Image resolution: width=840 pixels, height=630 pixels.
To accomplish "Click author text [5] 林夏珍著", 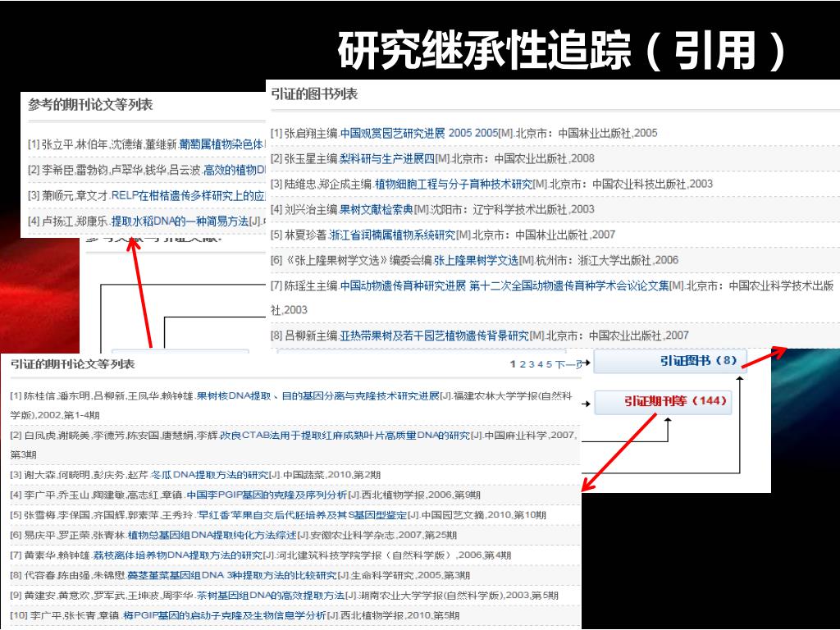I will click(x=299, y=235).
